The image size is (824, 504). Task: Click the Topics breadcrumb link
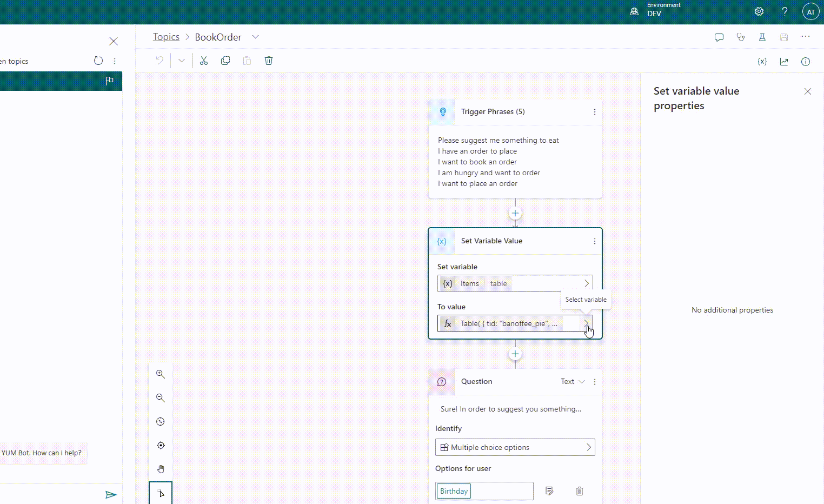tap(166, 37)
